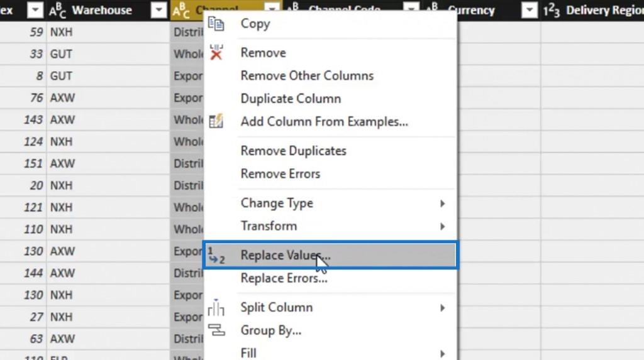Expand the Split Column submenu arrow
The height and width of the screenshot is (360, 644).
pyautogui.click(x=442, y=307)
